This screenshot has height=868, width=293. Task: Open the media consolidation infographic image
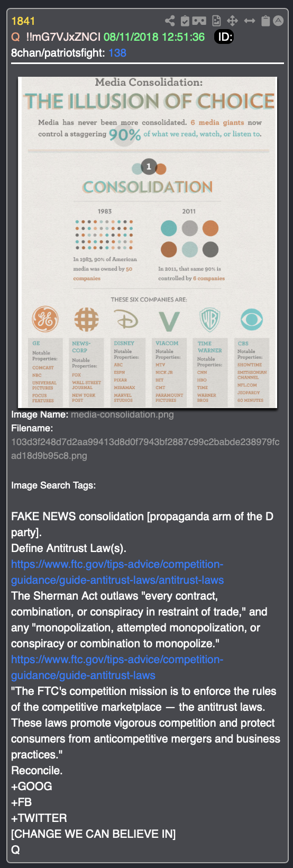point(148,242)
